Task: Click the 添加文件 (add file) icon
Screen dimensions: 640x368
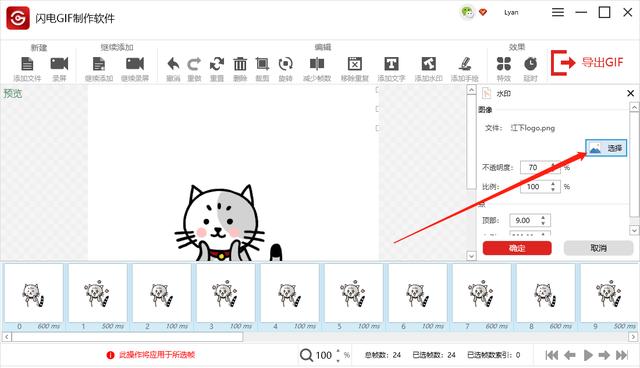Action: [27, 64]
